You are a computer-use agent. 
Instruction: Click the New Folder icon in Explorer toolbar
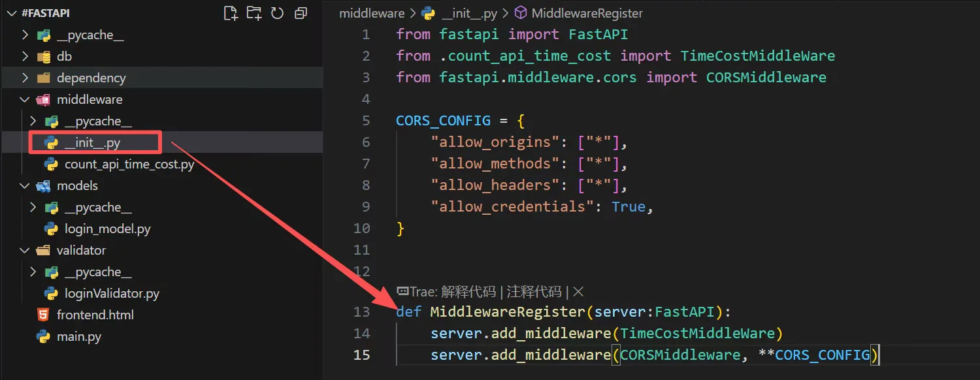[x=254, y=12]
